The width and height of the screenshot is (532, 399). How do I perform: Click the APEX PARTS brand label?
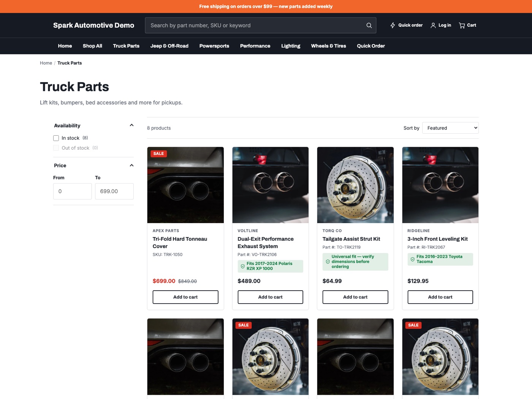[166, 231]
